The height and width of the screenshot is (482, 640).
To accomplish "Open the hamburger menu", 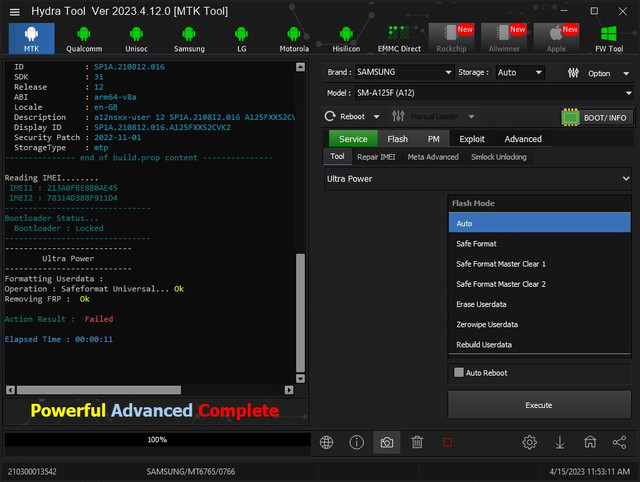I will [15, 12].
